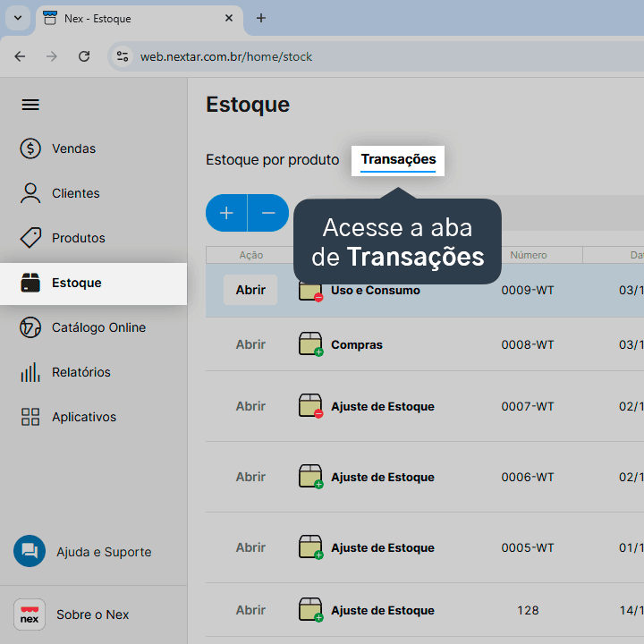Click the Nex logo icon

pos(30,614)
